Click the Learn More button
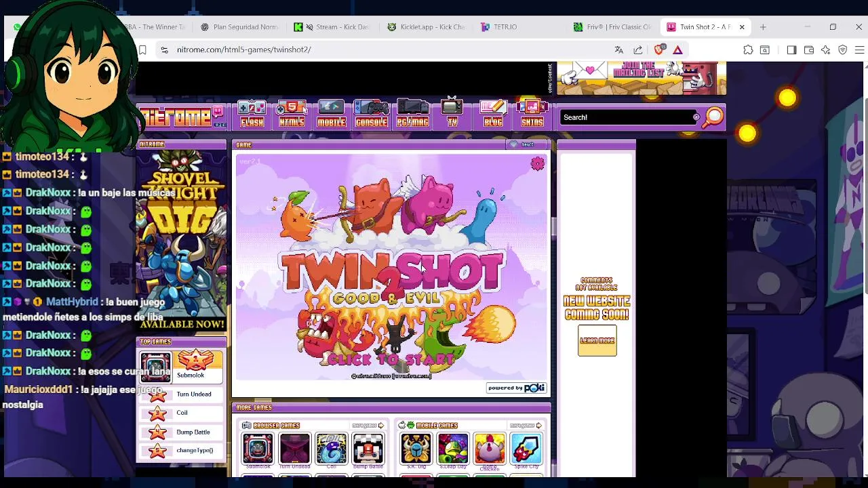Screen dimensions: 868x488 (597, 341)
